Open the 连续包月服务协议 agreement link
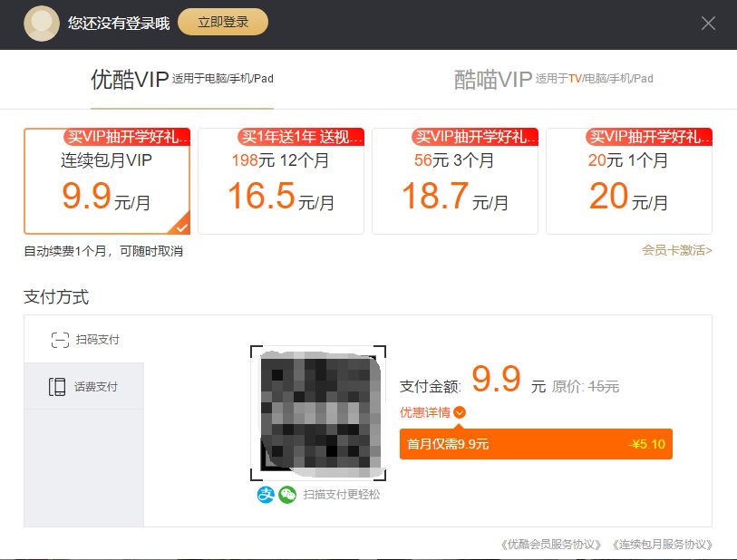The image size is (737, 560). pyautogui.click(x=662, y=545)
